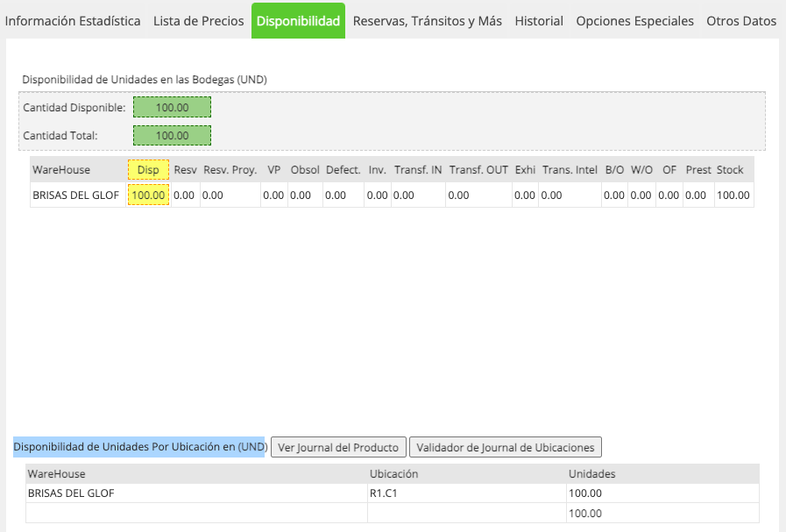
Task: Switch to the Otros Datos tab
Action: pyautogui.click(x=741, y=21)
